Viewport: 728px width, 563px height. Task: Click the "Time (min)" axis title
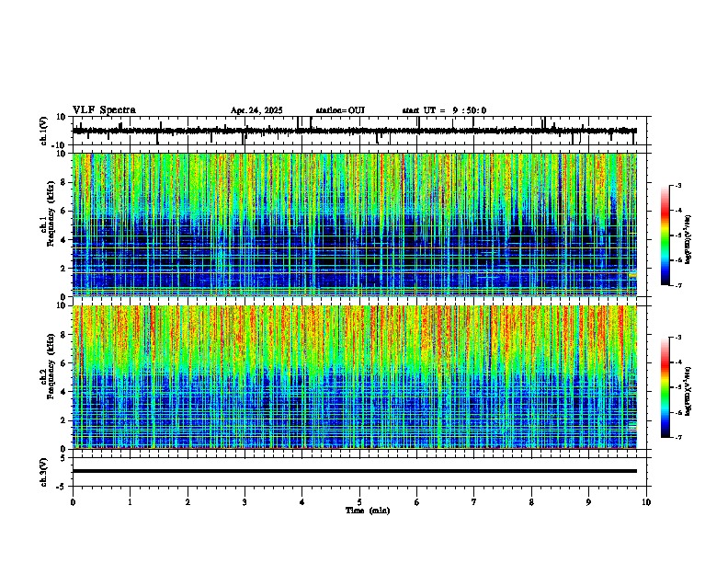click(x=368, y=511)
